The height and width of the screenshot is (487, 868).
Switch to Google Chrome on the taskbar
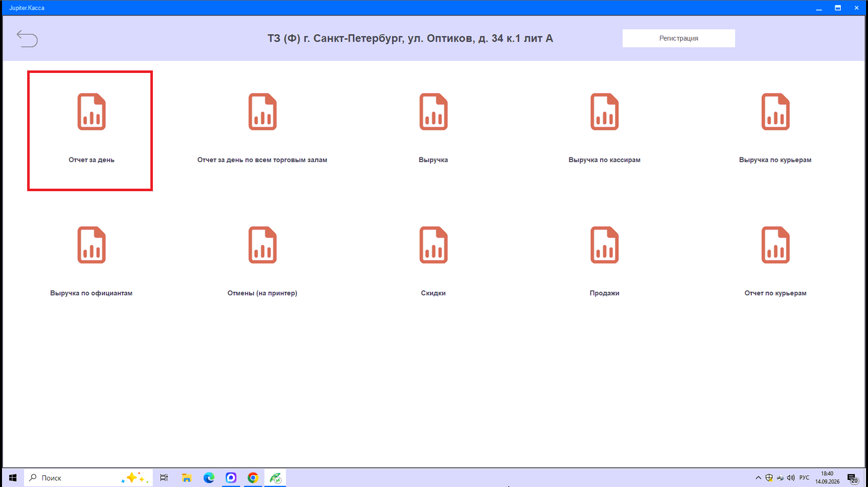coord(253,478)
